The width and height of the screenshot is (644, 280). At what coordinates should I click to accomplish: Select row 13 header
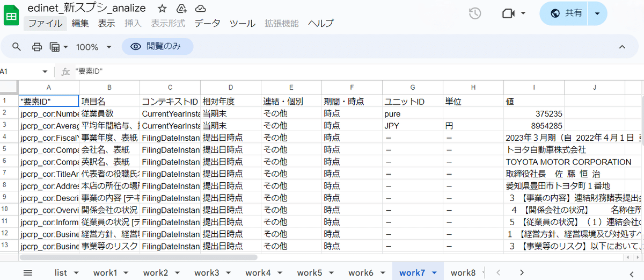[9, 246]
